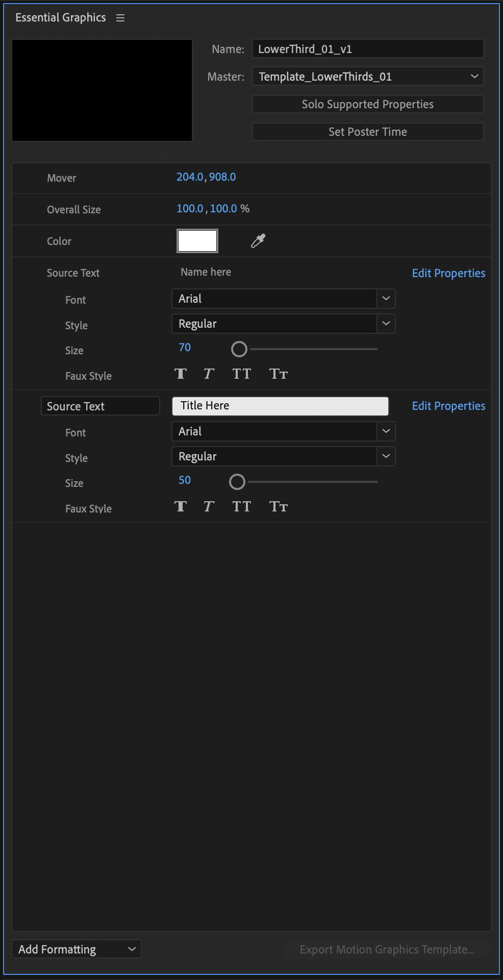
Task: Open the Add Formatting dropdown menu
Action: pyautogui.click(x=77, y=949)
